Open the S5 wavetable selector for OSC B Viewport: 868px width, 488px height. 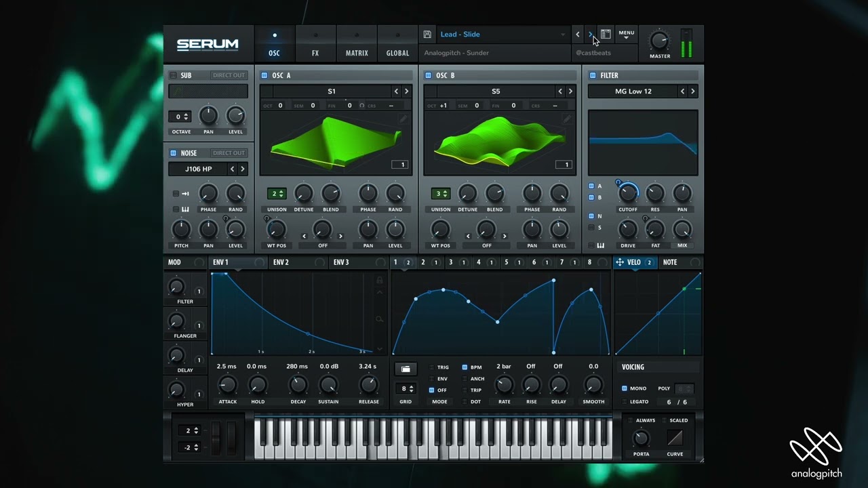[496, 91]
